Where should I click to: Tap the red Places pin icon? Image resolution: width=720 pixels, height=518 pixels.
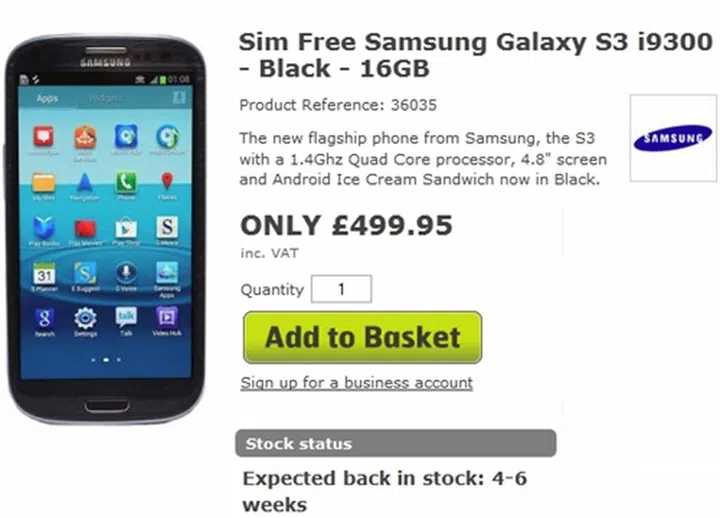point(167,181)
